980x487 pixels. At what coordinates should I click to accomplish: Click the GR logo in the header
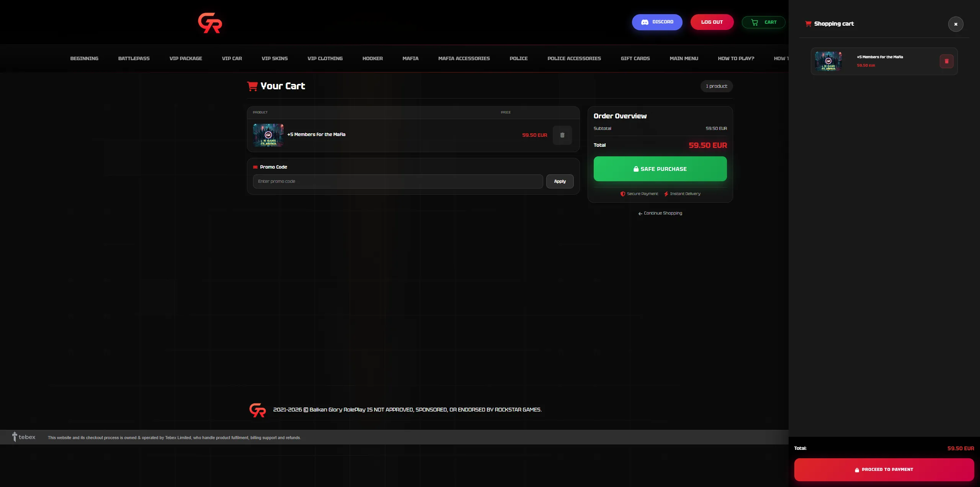pyautogui.click(x=210, y=23)
